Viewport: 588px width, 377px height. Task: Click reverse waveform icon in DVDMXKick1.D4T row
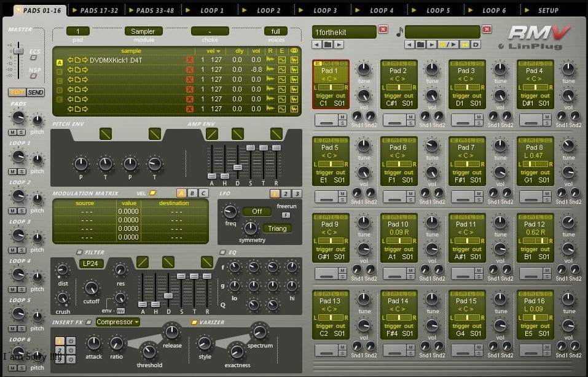(270, 60)
